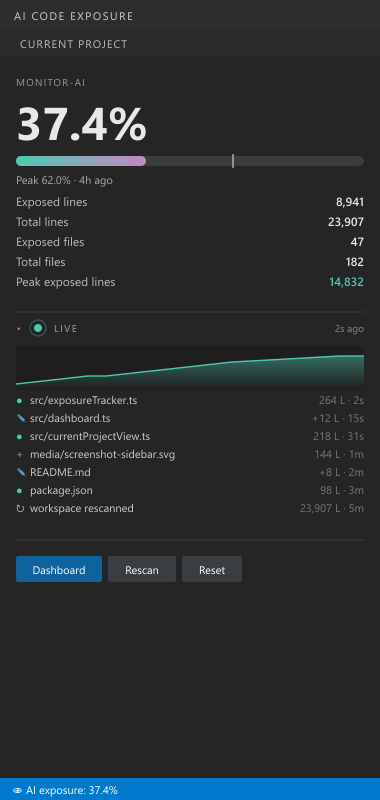Click the peak marker on exposure bar

pyautogui.click(x=233, y=161)
